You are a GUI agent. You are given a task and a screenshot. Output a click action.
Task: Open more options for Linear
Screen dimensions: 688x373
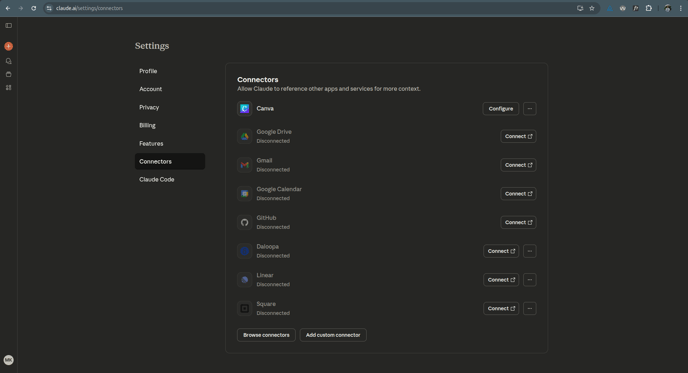click(x=530, y=280)
